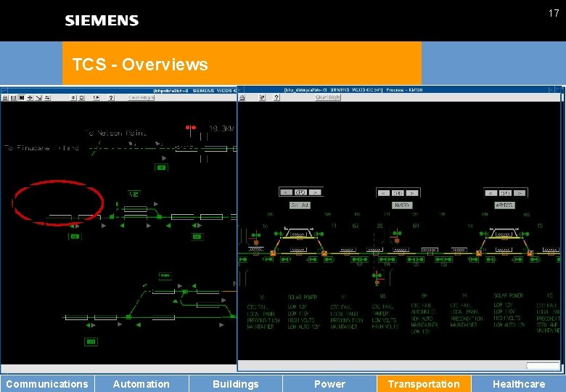Open the window menu button of the KM100 window
The height and width of the screenshot is (392, 566).
241,89
